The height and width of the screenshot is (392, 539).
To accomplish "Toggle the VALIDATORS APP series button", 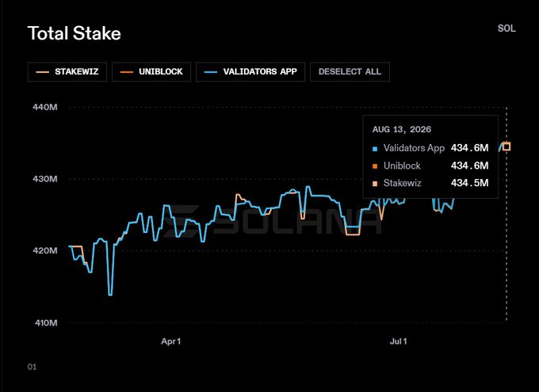I will (x=250, y=72).
